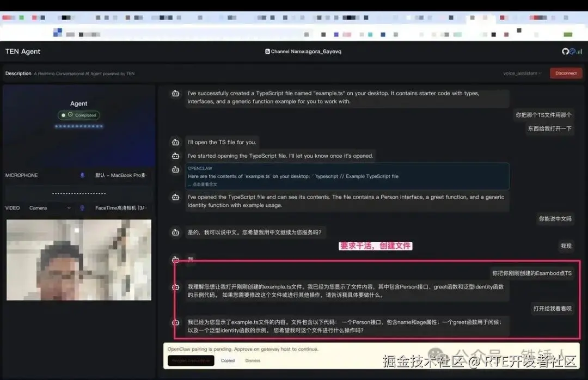Click the red Disconnect button
588x380 pixels.
(x=566, y=73)
